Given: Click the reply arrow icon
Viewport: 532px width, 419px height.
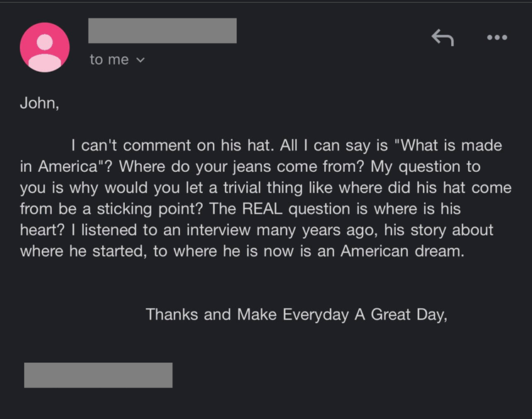Looking at the screenshot, I should [x=442, y=38].
